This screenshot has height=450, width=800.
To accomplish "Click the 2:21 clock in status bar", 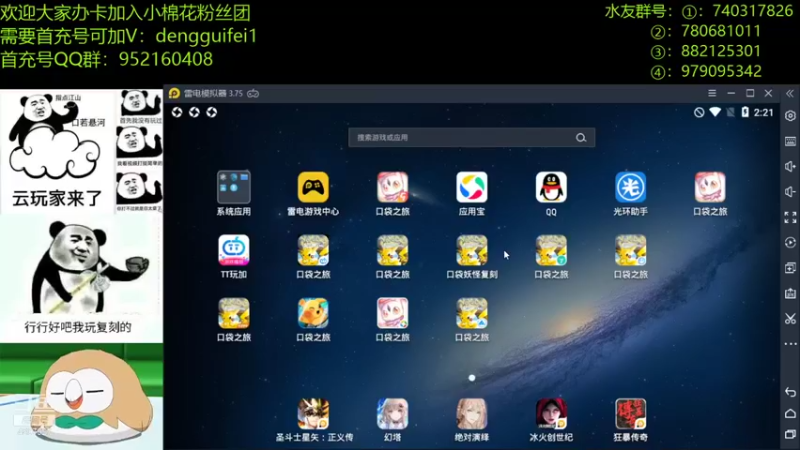I will tap(763, 113).
